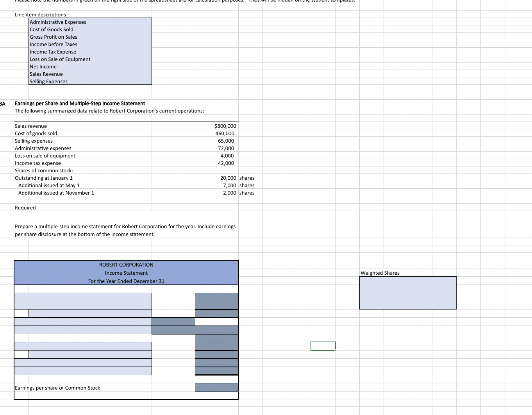532x415 pixels.
Task: Select the Required label cell
Action: click(x=25, y=207)
